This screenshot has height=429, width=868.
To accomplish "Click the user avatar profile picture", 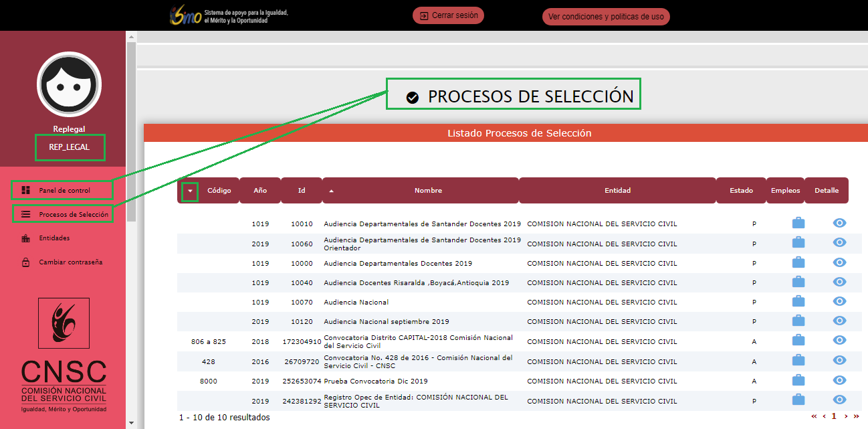I will coord(69,84).
